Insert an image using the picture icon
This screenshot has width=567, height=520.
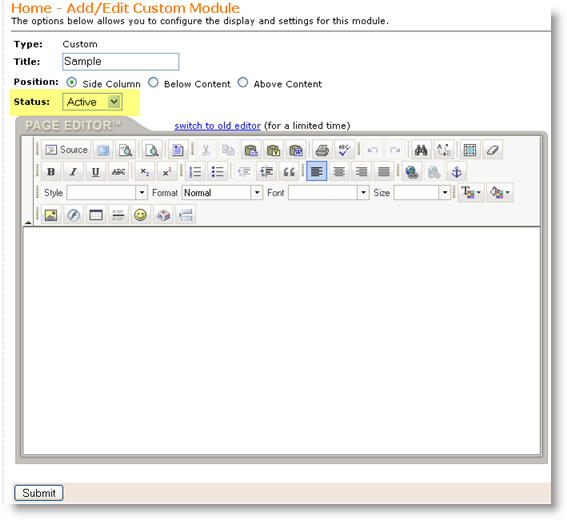click(51, 215)
